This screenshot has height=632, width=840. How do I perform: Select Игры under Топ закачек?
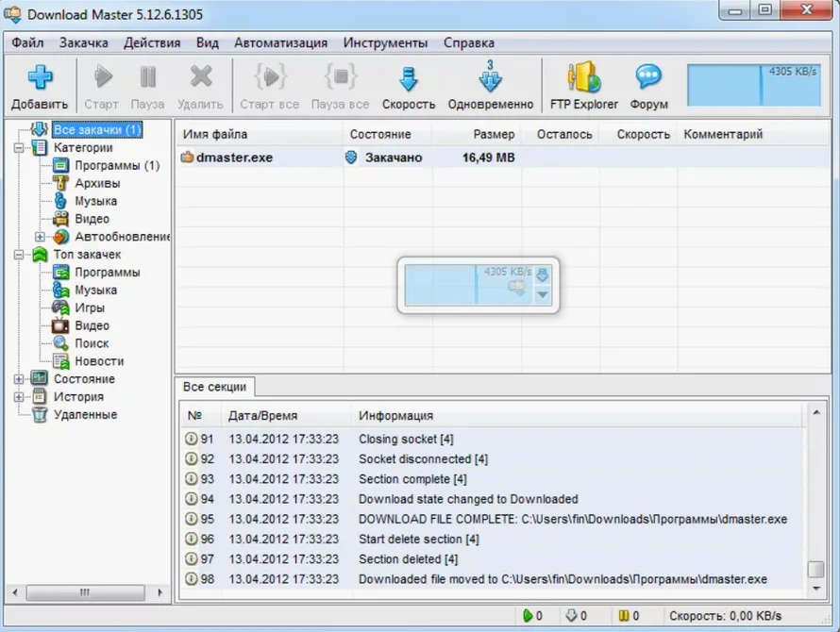(x=90, y=308)
